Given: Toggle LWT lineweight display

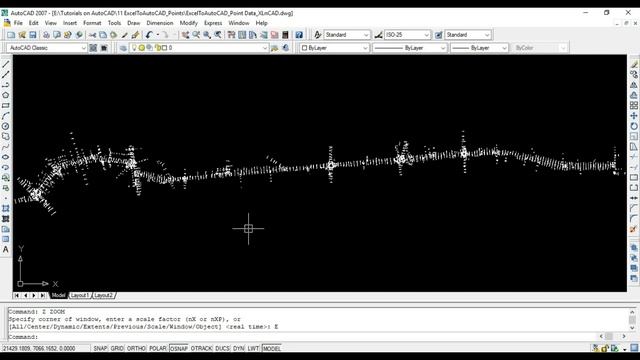Looking at the screenshot, I should [x=253, y=348].
